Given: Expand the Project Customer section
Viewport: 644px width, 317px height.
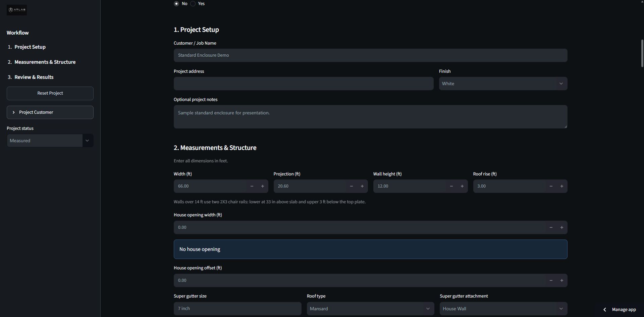Looking at the screenshot, I should pos(50,112).
